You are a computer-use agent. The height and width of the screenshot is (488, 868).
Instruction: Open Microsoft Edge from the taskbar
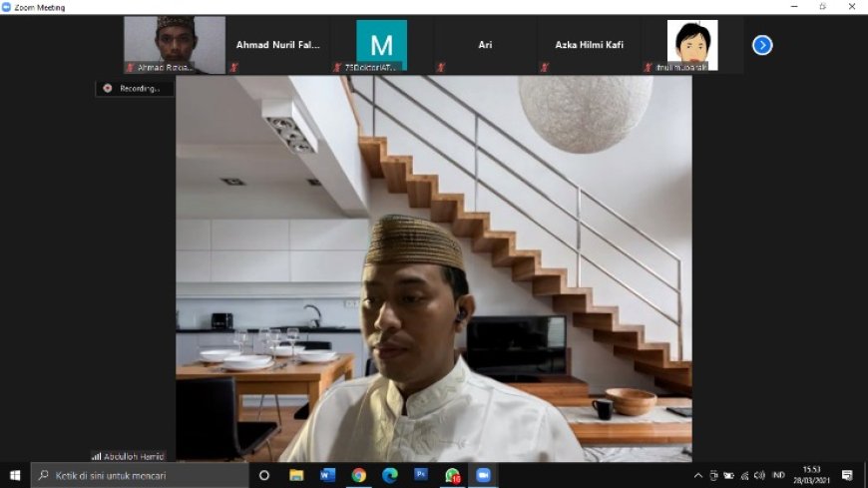click(x=389, y=475)
